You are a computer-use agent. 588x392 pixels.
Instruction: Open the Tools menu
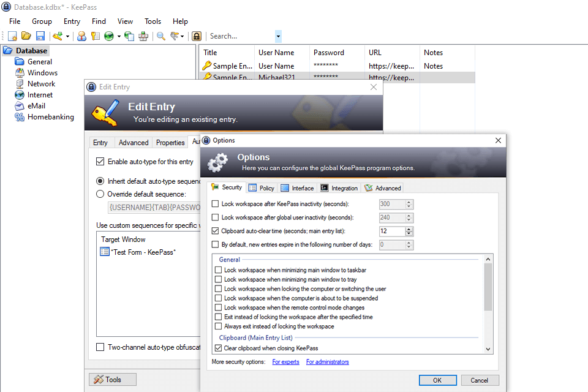pos(153,21)
